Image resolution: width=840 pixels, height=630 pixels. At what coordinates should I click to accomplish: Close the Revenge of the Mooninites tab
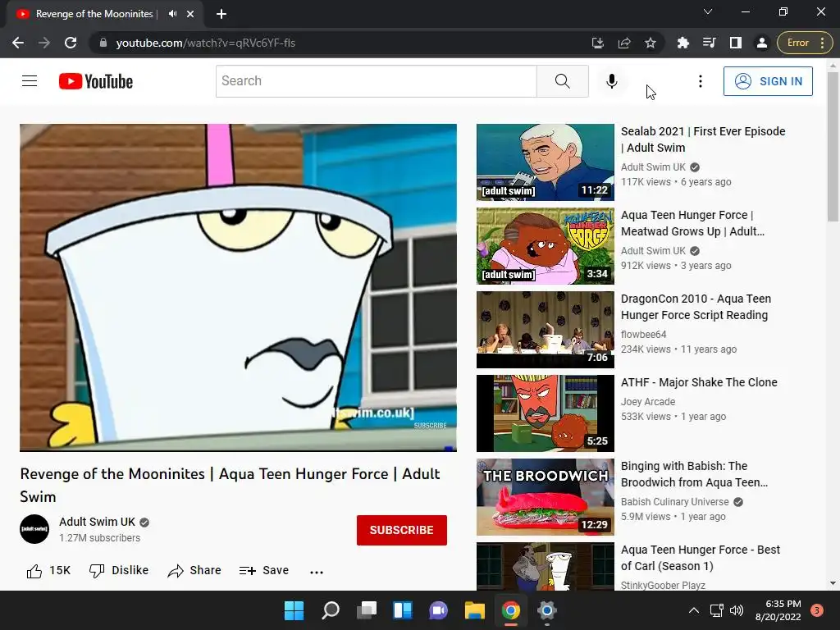(x=190, y=14)
